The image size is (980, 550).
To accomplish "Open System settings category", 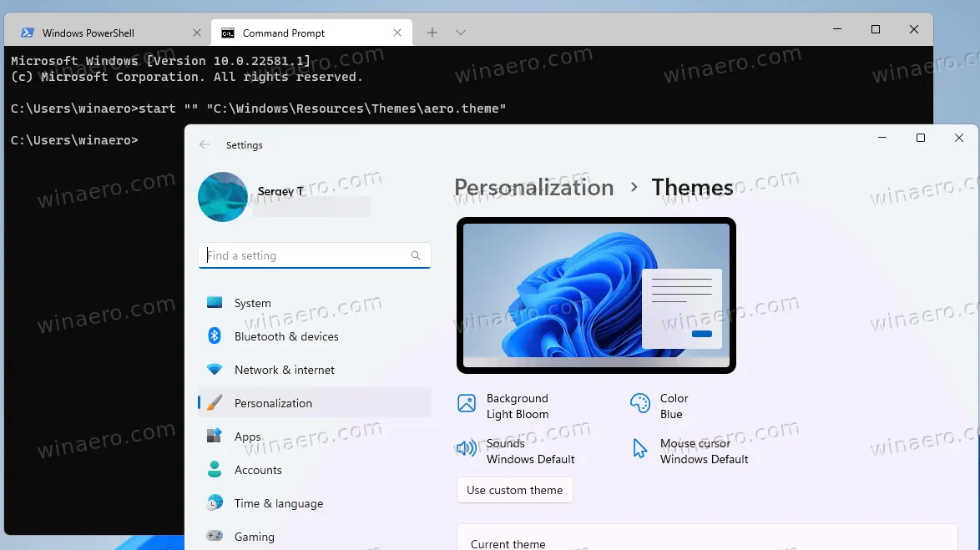I will point(315,303).
